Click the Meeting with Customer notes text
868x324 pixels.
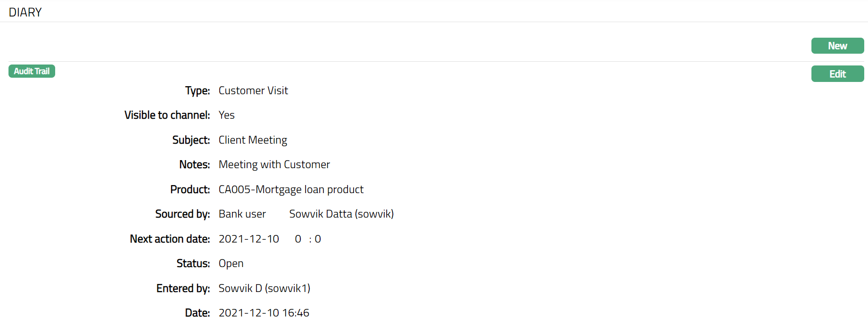point(274,164)
